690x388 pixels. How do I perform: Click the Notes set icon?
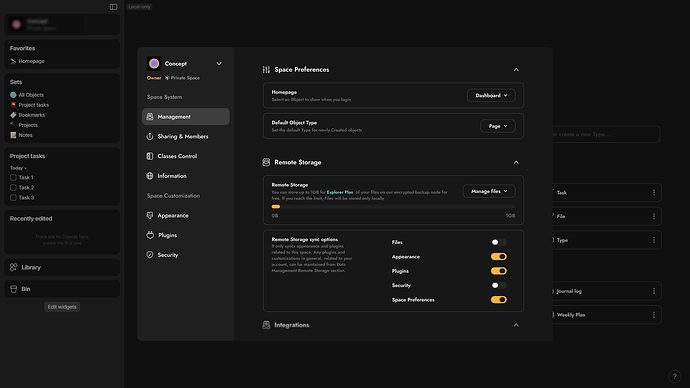[13, 135]
